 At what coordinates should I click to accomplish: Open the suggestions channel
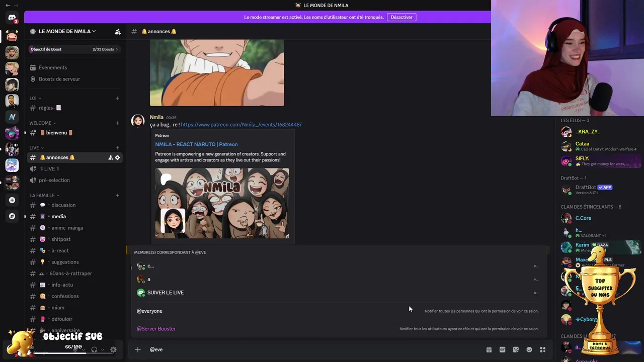tap(75, 262)
